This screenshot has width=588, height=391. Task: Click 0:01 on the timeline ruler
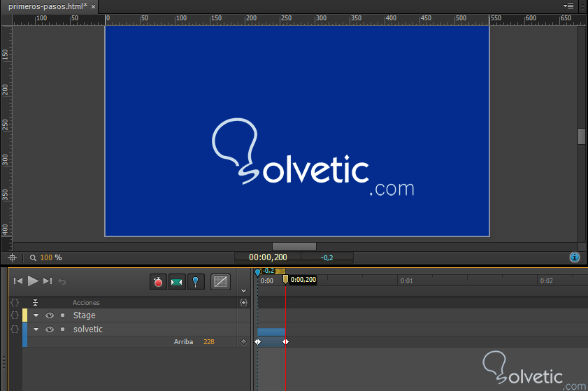pos(406,281)
